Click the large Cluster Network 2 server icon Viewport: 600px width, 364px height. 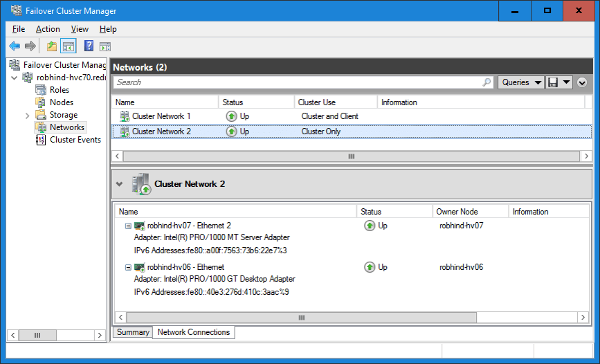[141, 184]
